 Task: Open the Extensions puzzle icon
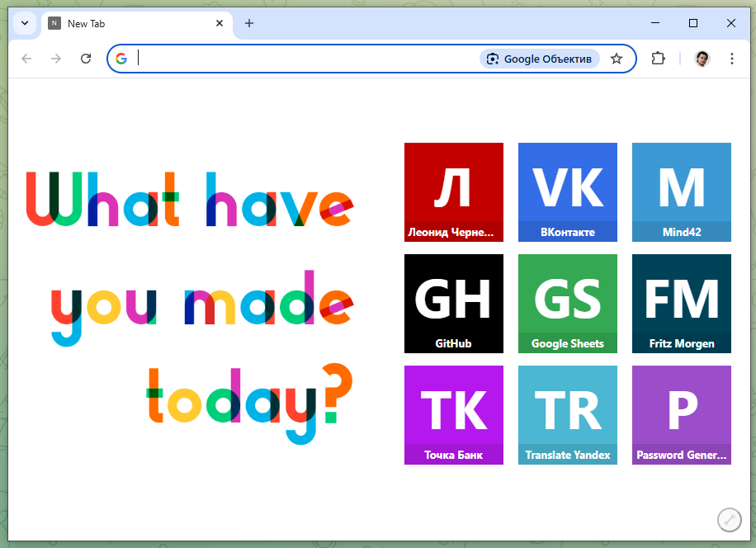click(658, 59)
